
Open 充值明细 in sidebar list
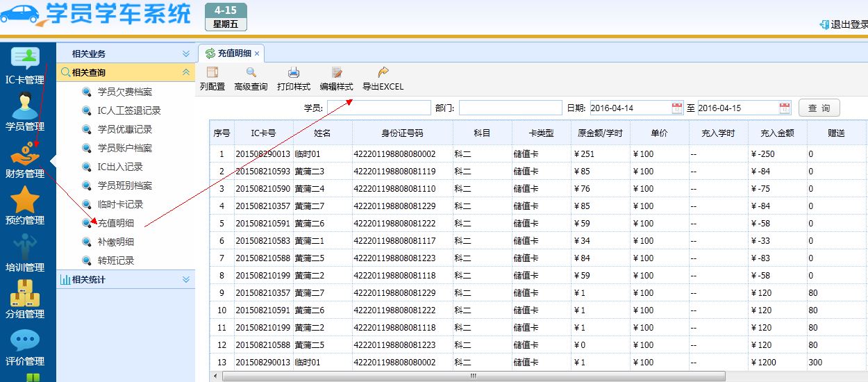pos(116,223)
